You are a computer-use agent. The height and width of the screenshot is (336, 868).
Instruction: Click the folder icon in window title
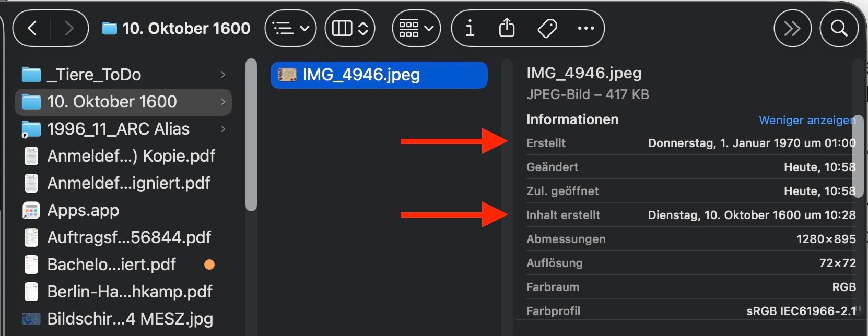[109, 28]
